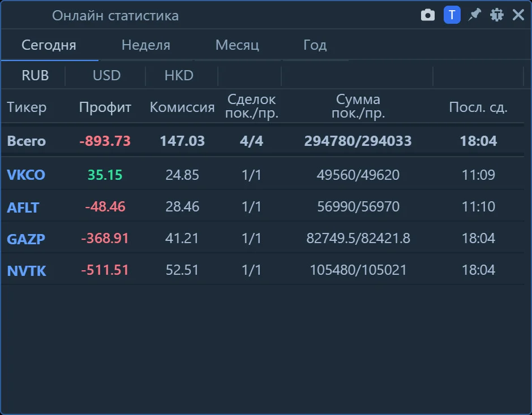Close the Онлайн статистика window
The width and height of the screenshot is (532, 415).
(518, 15)
